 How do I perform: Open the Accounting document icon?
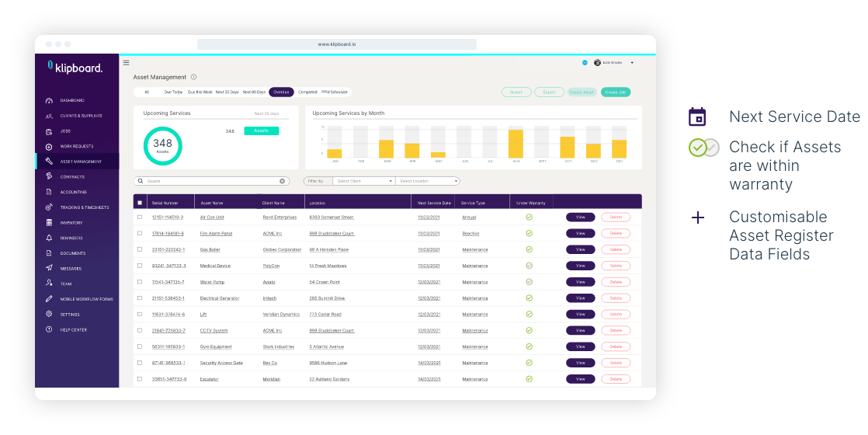point(49,193)
